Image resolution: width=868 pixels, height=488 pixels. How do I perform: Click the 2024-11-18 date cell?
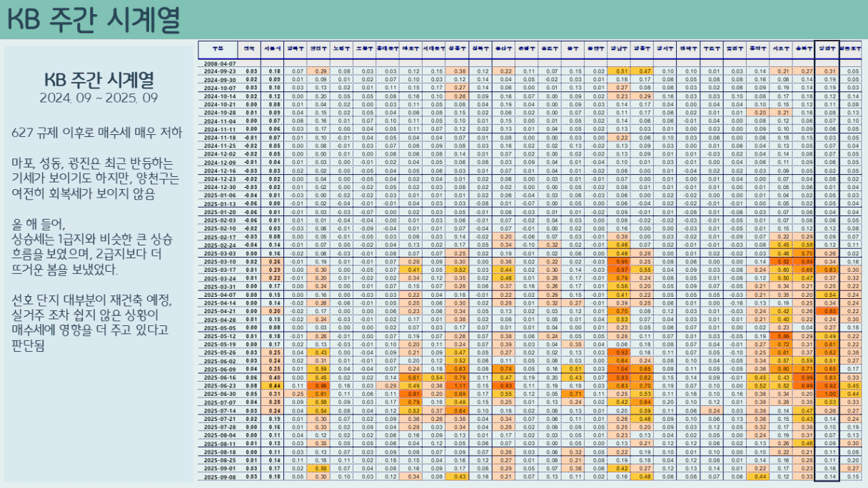pyautogui.click(x=220, y=137)
